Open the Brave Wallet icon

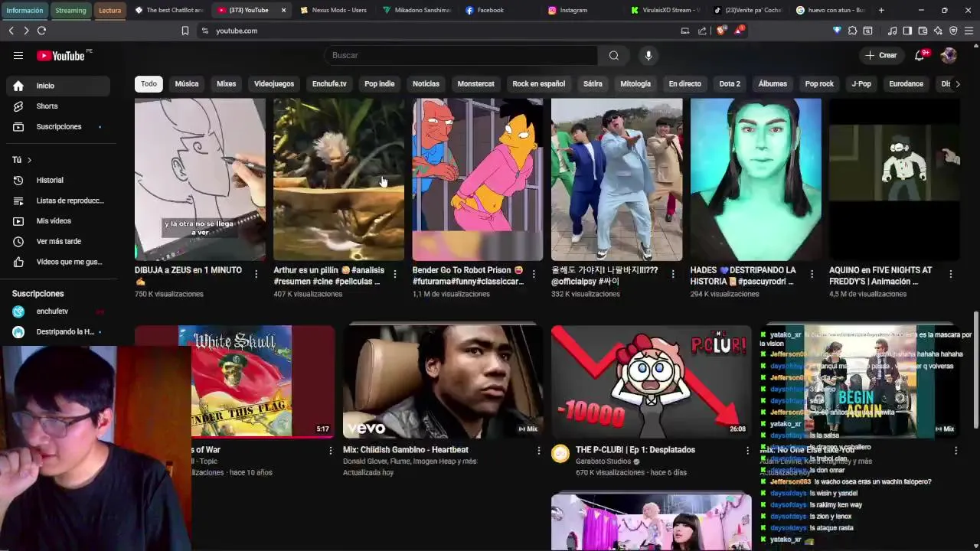point(923,31)
